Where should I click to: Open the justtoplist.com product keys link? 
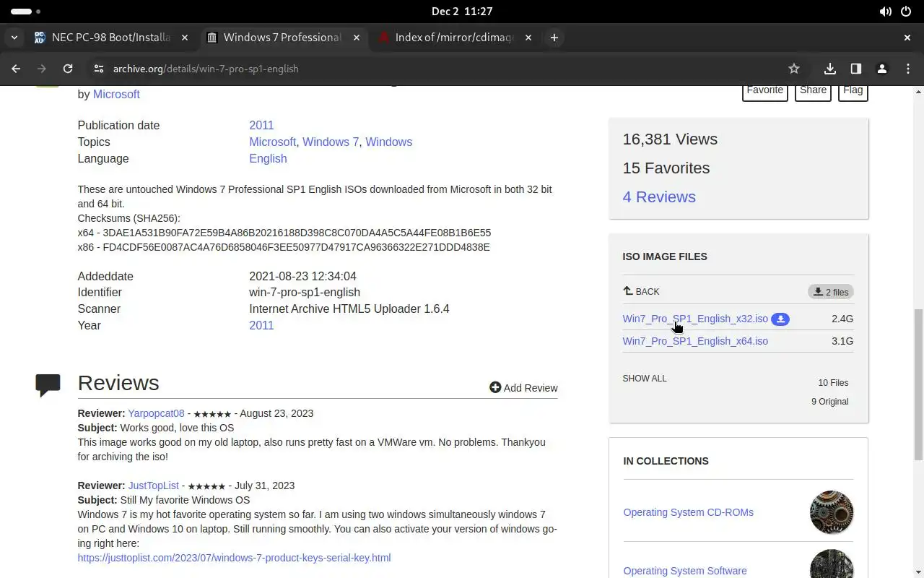(234, 558)
